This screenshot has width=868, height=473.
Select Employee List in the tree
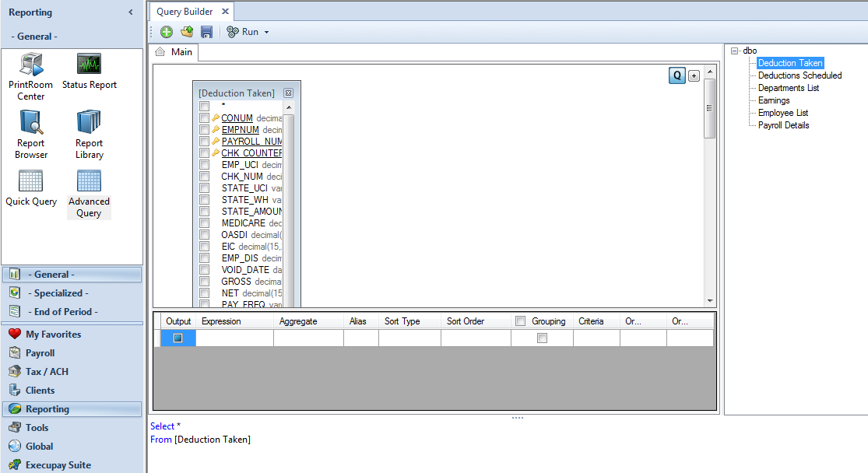pyautogui.click(x=783, y=113)
